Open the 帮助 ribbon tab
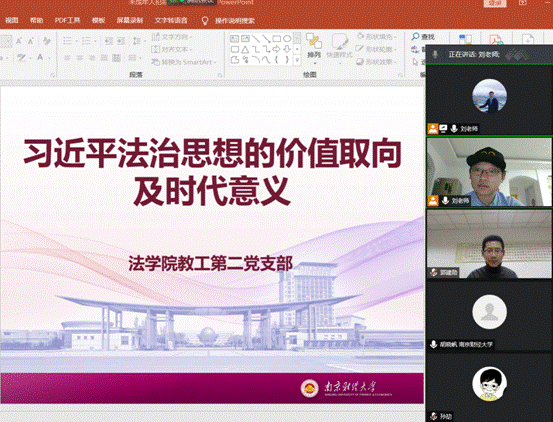 (36, 20)
